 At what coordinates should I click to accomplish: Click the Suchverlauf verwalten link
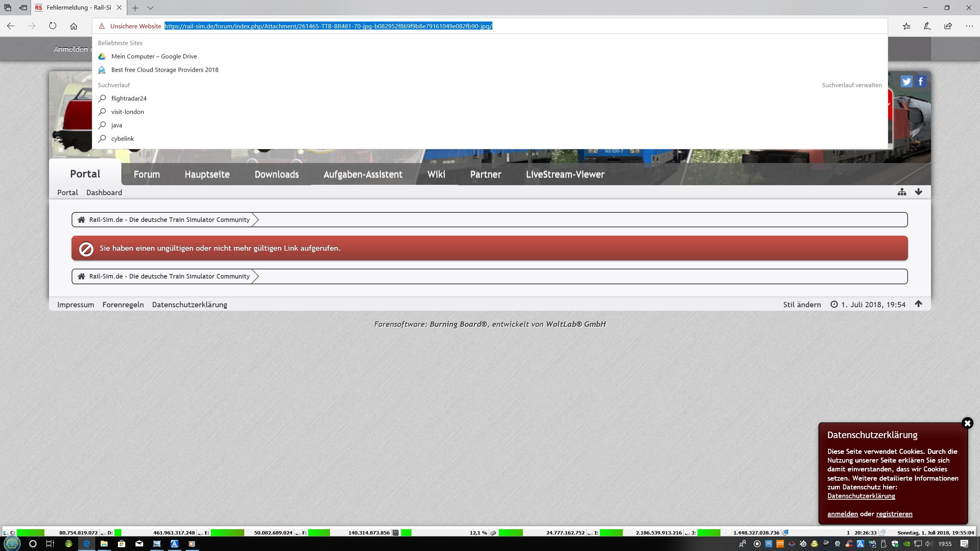tap(851, 85)
